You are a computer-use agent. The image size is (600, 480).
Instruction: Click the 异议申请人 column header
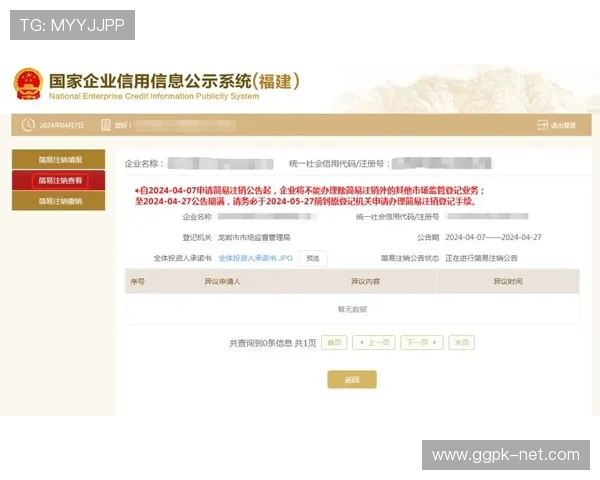point(222,282)
